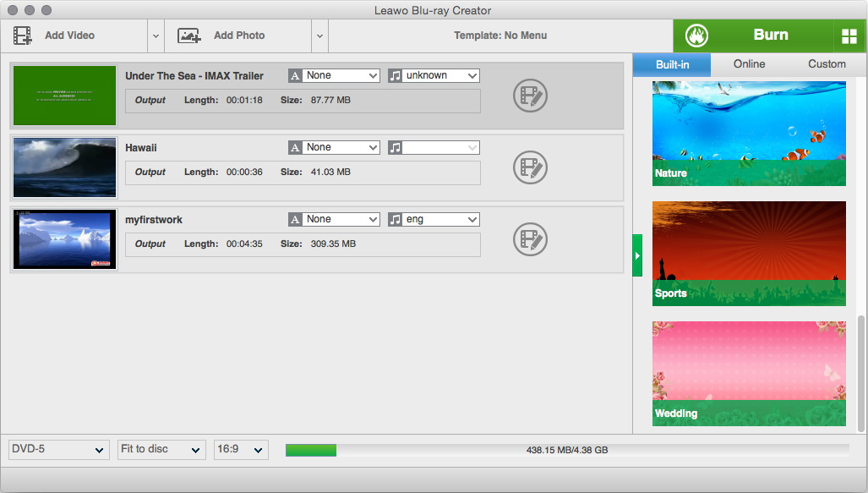This screenshot has height=493, width=868.
Task: Open audio track dropdown showing eng
Action: pos(440,220)
